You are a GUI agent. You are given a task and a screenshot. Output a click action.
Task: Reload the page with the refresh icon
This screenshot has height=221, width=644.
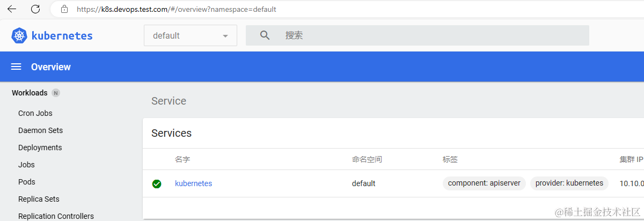pyautogui.click(x=35, y=9)
